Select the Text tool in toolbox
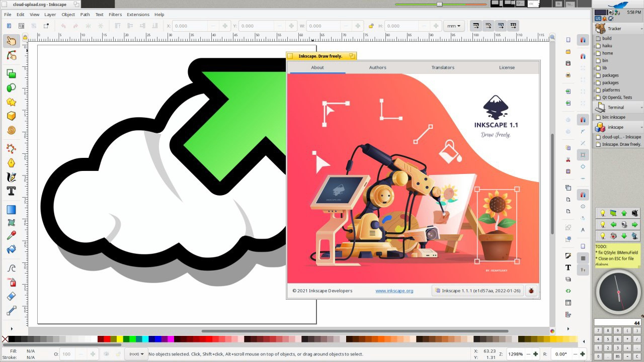The height and width of the screenshot is (362, 644). (x=11, y=191)
